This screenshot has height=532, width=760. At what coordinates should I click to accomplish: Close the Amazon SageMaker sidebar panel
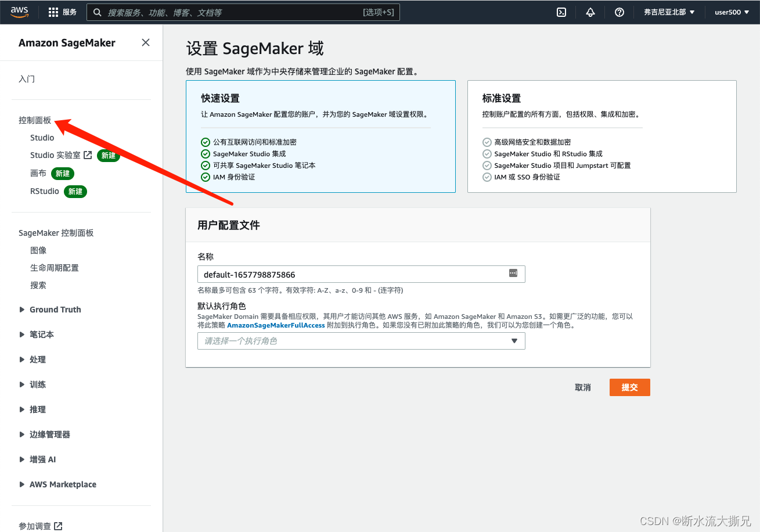point(146,42)
